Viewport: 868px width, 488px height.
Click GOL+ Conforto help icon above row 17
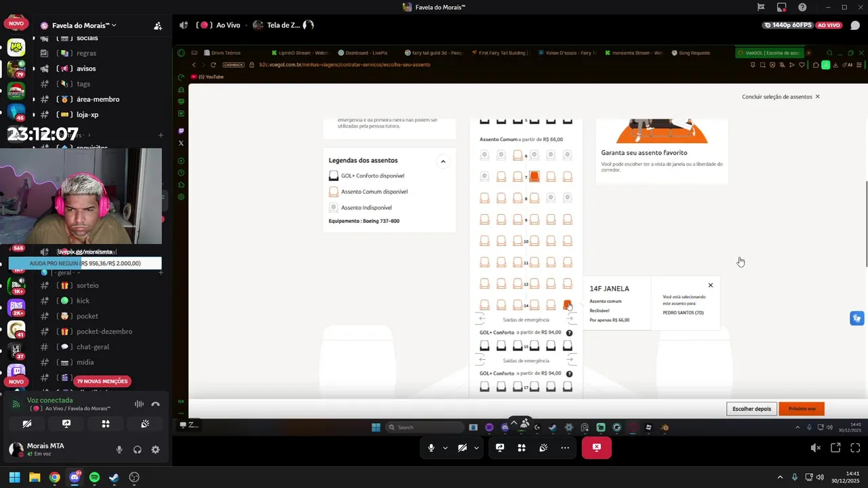coord(569,374)
